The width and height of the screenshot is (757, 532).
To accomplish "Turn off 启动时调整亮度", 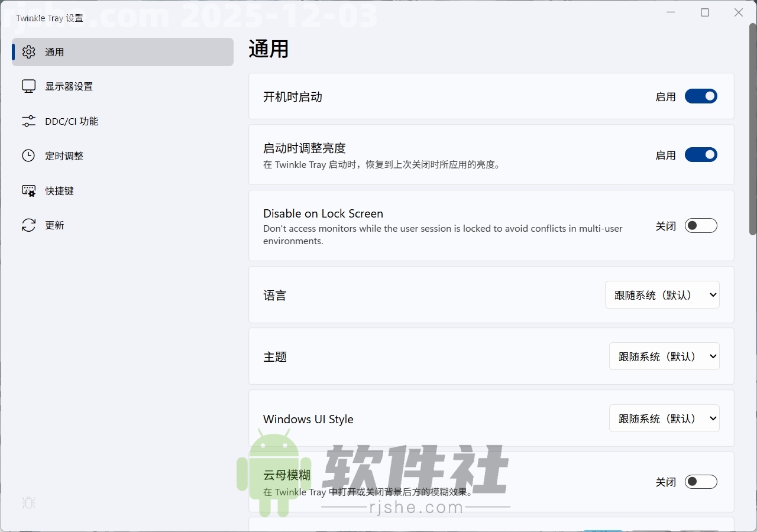I will pyautogui.click(x=701, y=154).
